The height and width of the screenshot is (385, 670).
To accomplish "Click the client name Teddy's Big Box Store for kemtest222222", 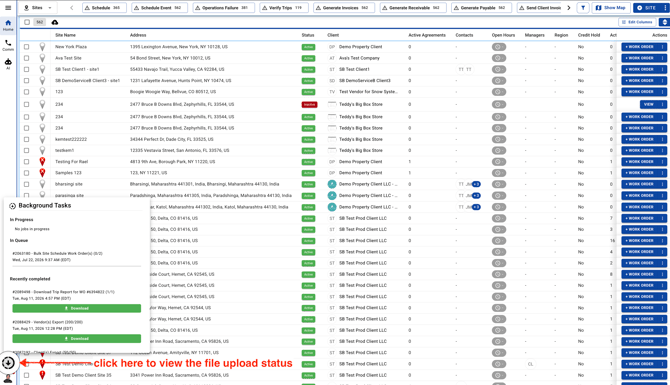I will [361, 139].
